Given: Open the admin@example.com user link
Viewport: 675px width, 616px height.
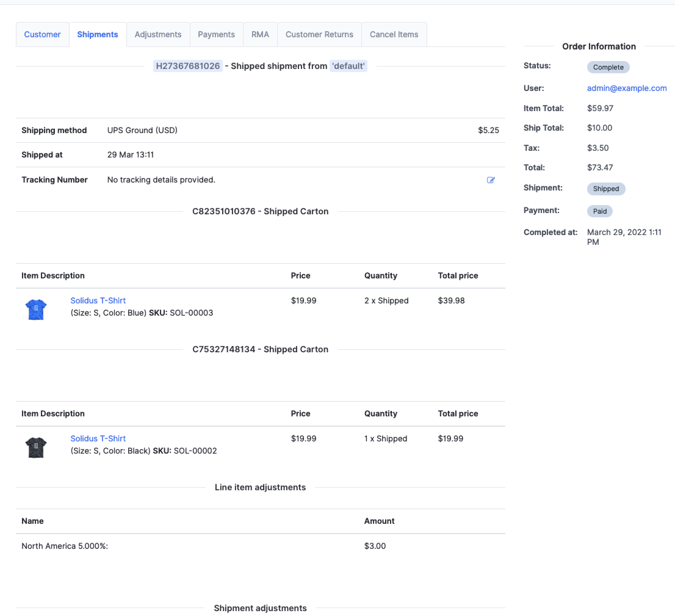Looking at the screenshot, I should (626, 88).
